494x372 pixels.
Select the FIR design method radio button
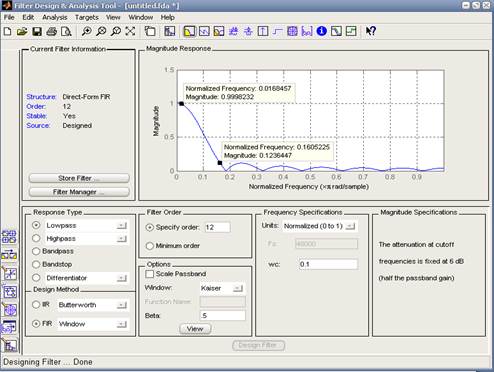pyautogui.click(x=36, y=324)
